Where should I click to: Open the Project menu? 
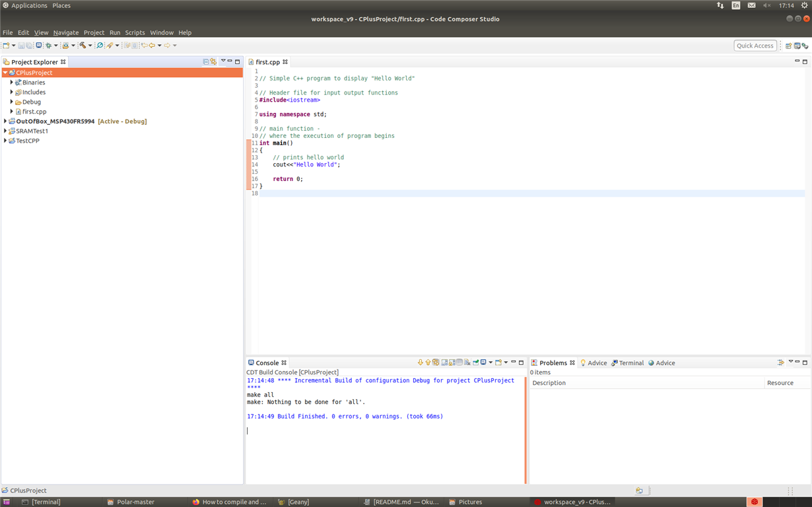pyautogui.click(x=94, y=32)
